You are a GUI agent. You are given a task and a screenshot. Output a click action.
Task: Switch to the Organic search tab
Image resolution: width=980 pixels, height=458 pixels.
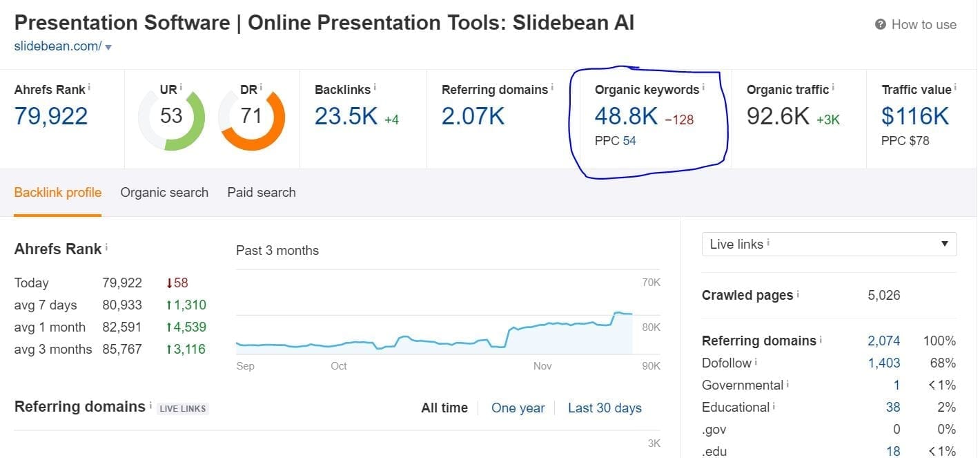tap(164, 193)
